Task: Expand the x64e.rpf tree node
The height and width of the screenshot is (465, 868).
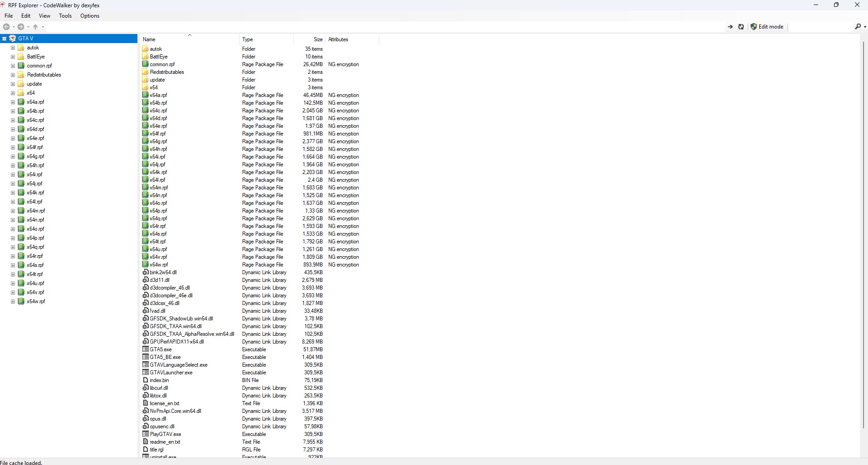Action: (13, 138)
